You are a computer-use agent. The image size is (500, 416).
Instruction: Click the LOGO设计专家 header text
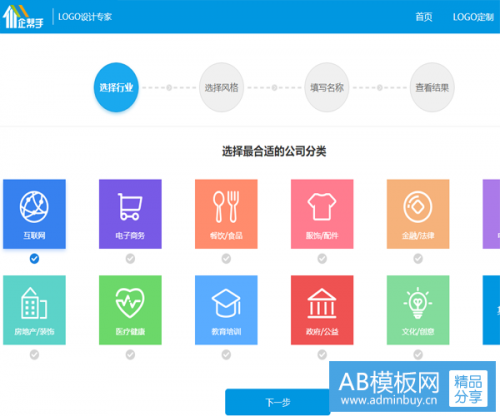coord(85,17)
